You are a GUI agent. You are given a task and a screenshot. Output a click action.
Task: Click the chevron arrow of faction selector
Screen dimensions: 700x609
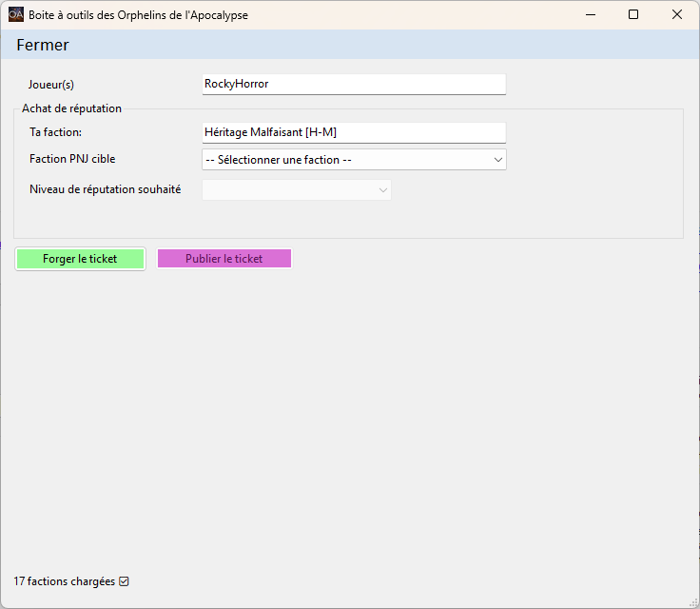[498, 160]
